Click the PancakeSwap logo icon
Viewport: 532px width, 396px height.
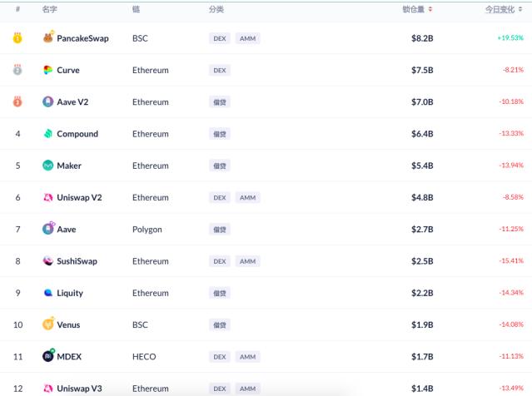tap(48, 38)
